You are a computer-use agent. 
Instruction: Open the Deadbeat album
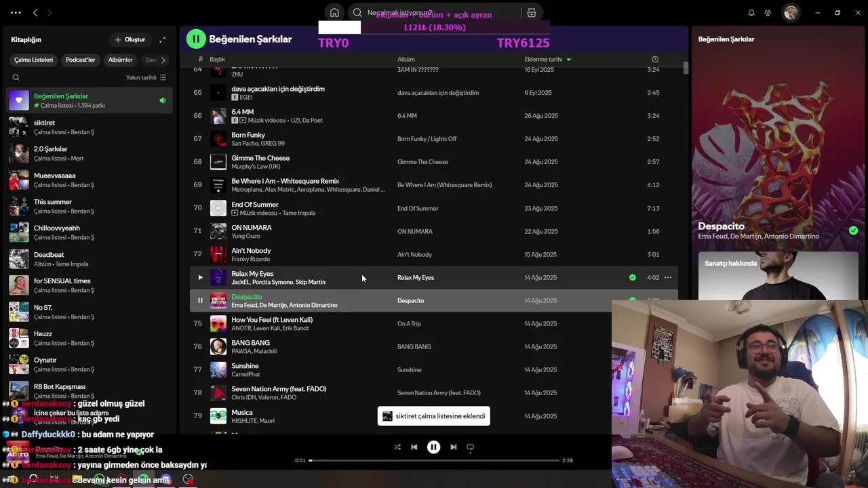[90, 259]
